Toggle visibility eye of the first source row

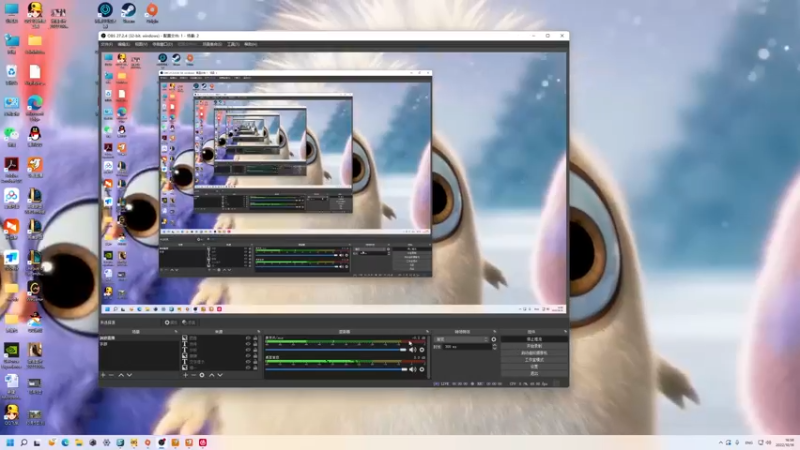click(248, 338)
